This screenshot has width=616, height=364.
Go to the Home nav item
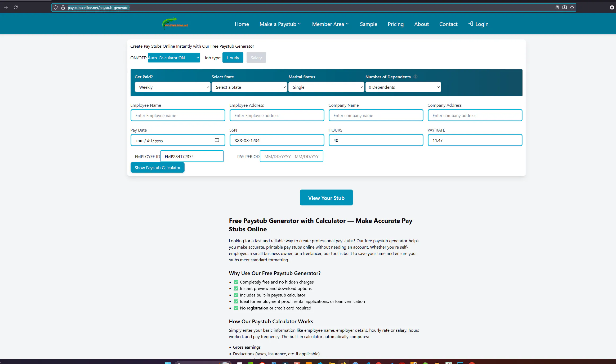click(x=242, y=24)
